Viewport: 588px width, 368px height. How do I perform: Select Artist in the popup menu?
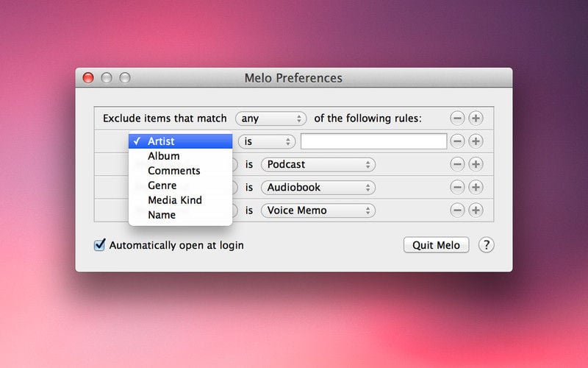click(x=180, y=141)
